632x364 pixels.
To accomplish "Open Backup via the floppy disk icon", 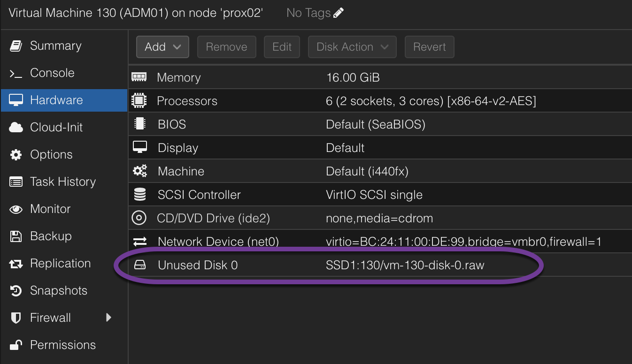I will [x=15, y=236].
